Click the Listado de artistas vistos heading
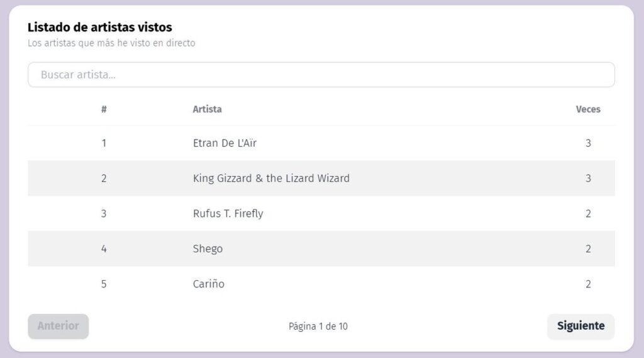This screenshot has height=358, width=644. tap(99, 28)
